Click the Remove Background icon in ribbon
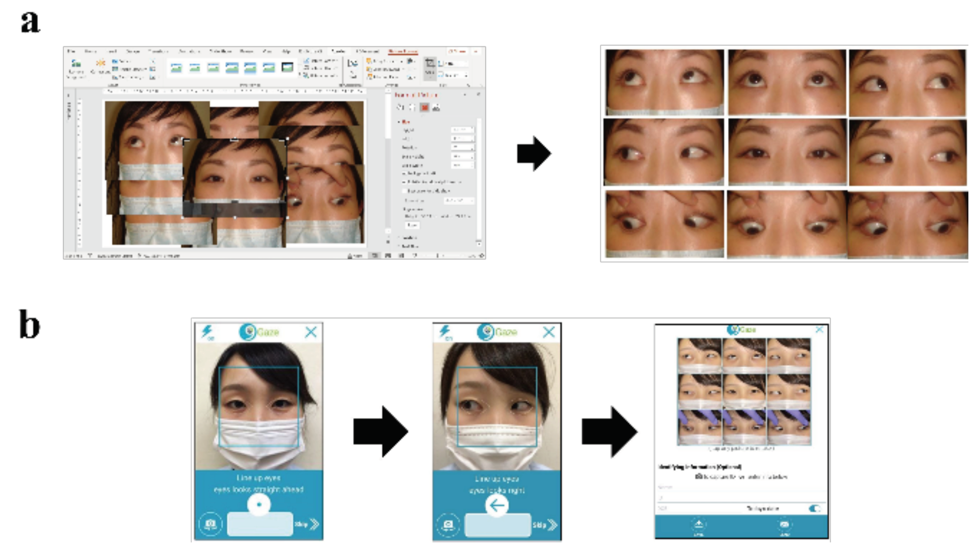 click(x=76, y=65)
